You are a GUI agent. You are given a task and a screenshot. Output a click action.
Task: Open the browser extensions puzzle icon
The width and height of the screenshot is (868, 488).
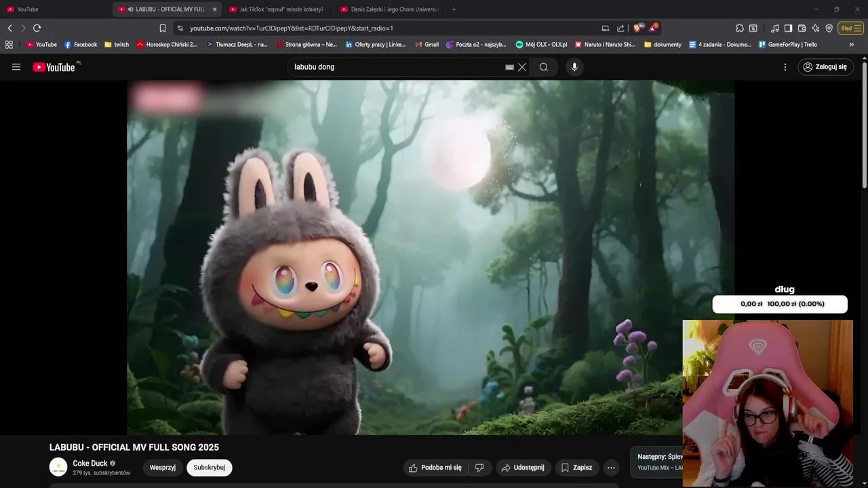[739, 28]
